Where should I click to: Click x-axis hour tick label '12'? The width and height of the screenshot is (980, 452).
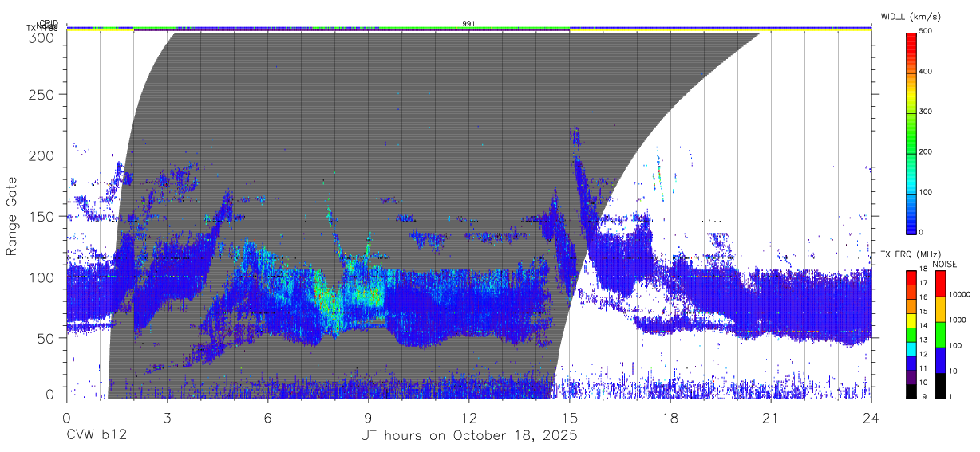469,419
